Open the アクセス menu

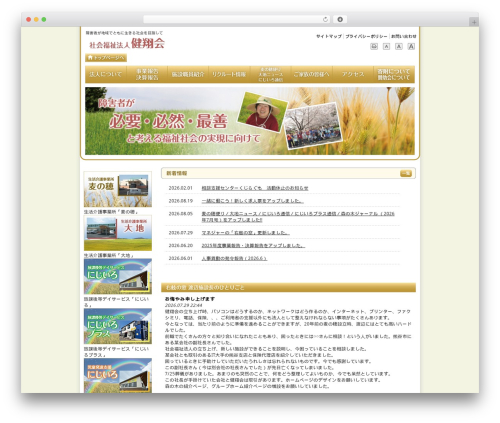point(353,74)
